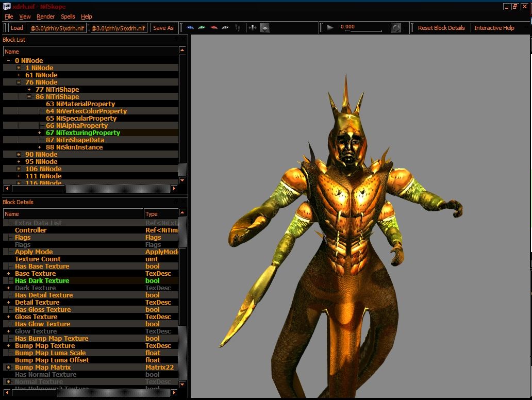Click the Block Details scroll left arrow
The height and width of the screenshot is (400, 532).
click(x=7, y=393)
